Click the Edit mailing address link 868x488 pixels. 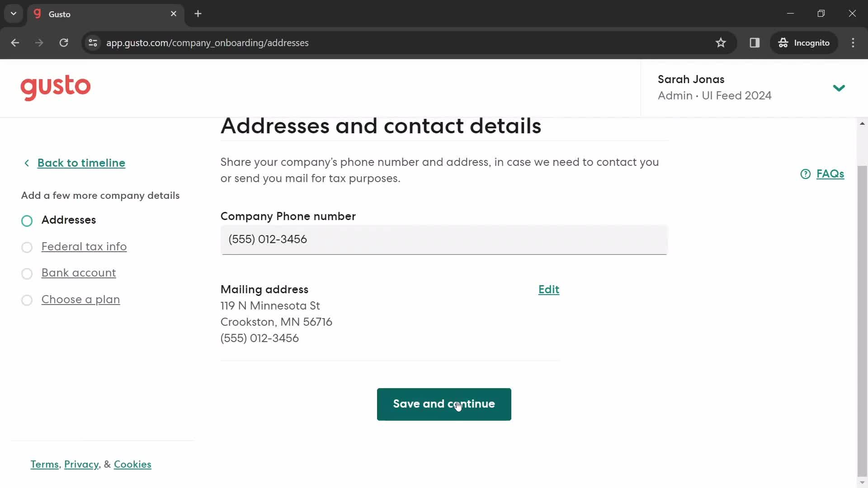(x=549, y=289)
